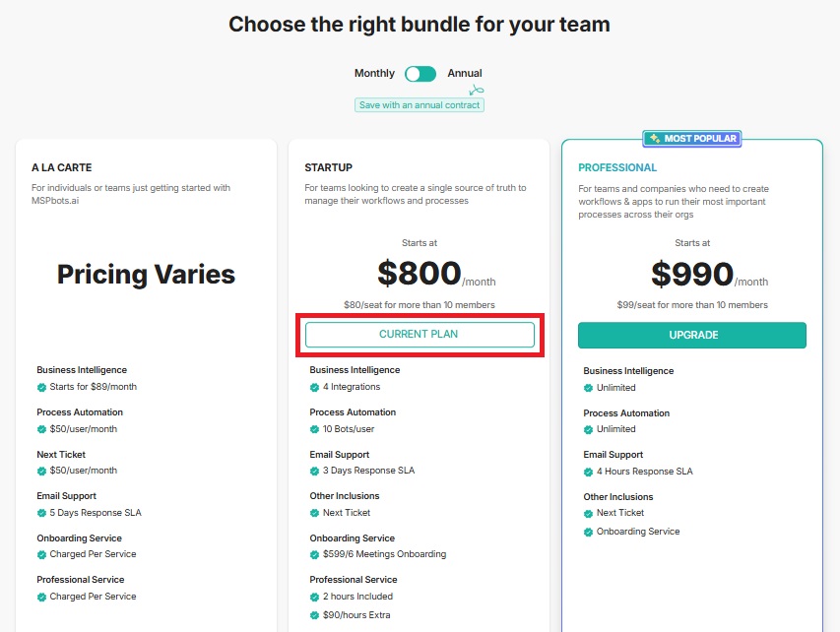Viewport: 840px width, 632px height.
Task: Click the checkmark beside 3 Days Response SLA
Action: (x=312, y=471)
